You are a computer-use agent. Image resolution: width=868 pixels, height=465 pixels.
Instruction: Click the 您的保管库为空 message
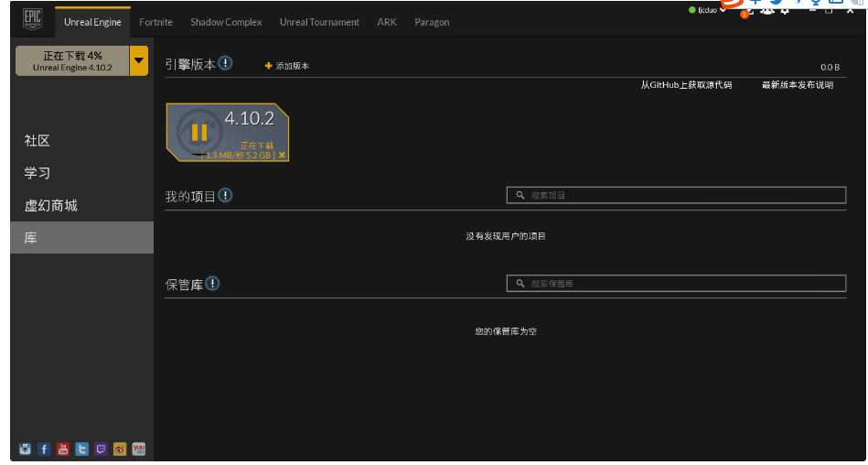coord(506,331)
